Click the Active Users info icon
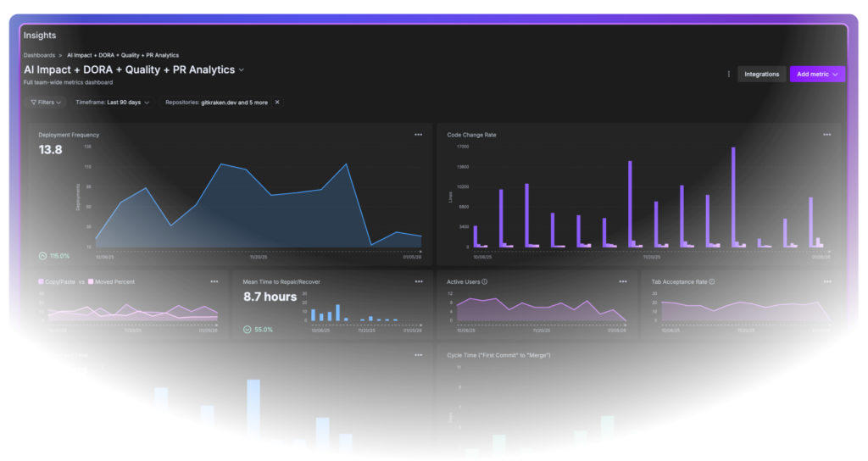Image resolution: width=868 pixels, height=461 pixels. 486,281
